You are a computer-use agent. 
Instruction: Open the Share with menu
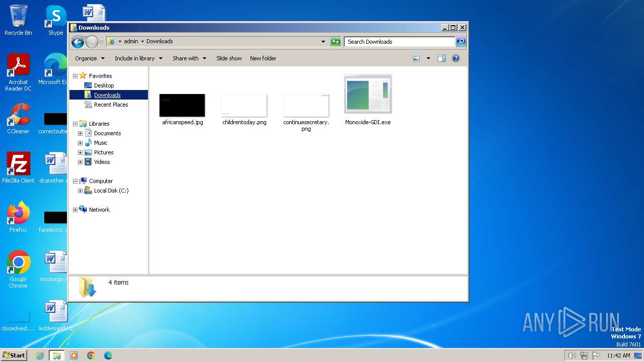[x=189, y=58]
